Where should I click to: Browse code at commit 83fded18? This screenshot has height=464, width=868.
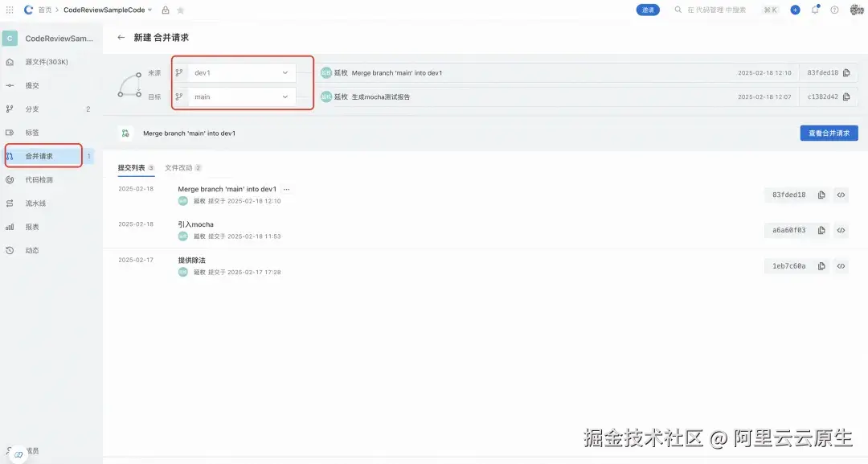[x=841, y=195]
